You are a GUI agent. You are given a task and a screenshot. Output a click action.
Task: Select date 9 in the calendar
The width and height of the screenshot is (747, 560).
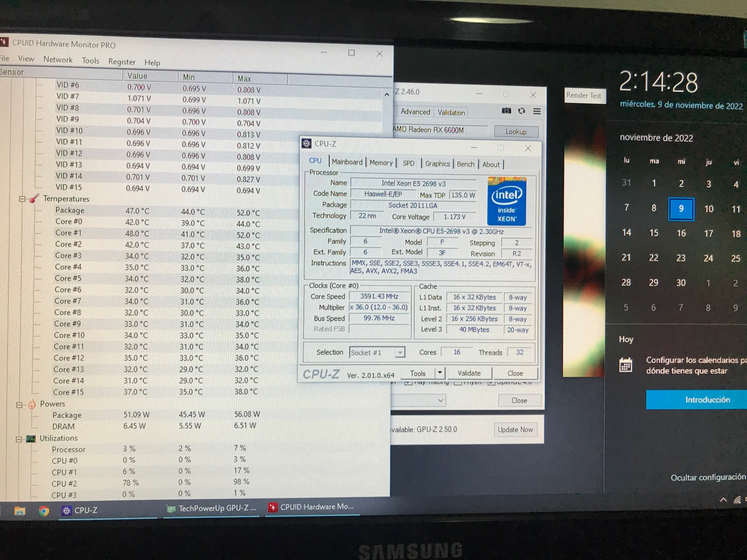point(681,209)
